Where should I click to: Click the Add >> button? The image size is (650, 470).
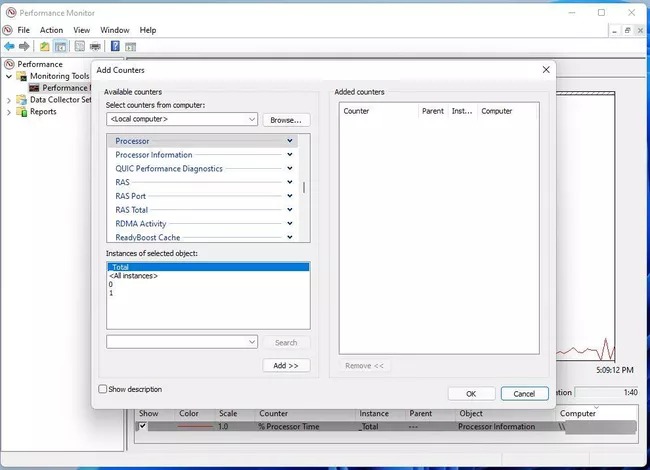[x=286, y=366]
